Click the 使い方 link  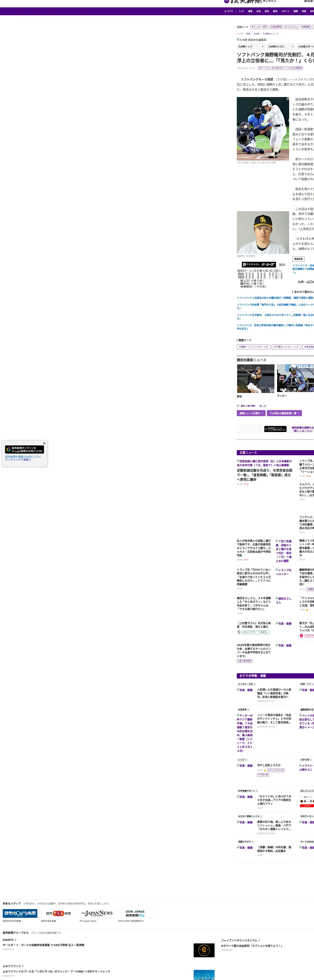coord(263,406)
